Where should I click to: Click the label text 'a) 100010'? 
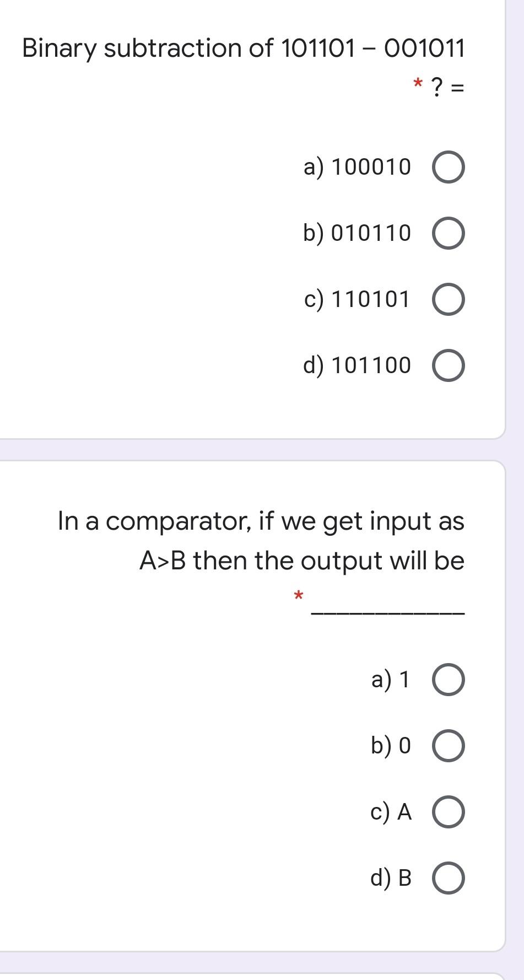[x=357, y=167]
